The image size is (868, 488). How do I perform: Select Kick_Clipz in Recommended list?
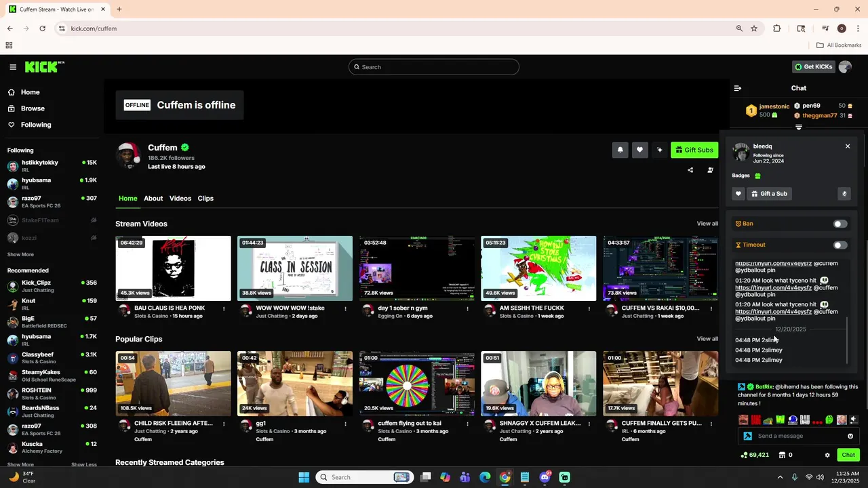click(52, 286)
